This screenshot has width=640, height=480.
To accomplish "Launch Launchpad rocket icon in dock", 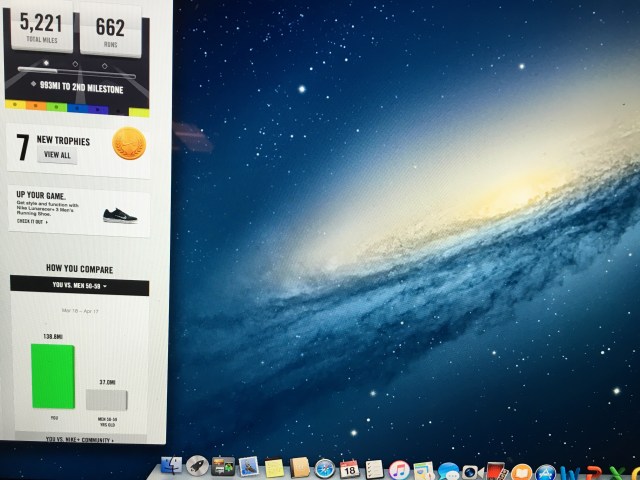I will pyautogui.click(x=197, y=467).
